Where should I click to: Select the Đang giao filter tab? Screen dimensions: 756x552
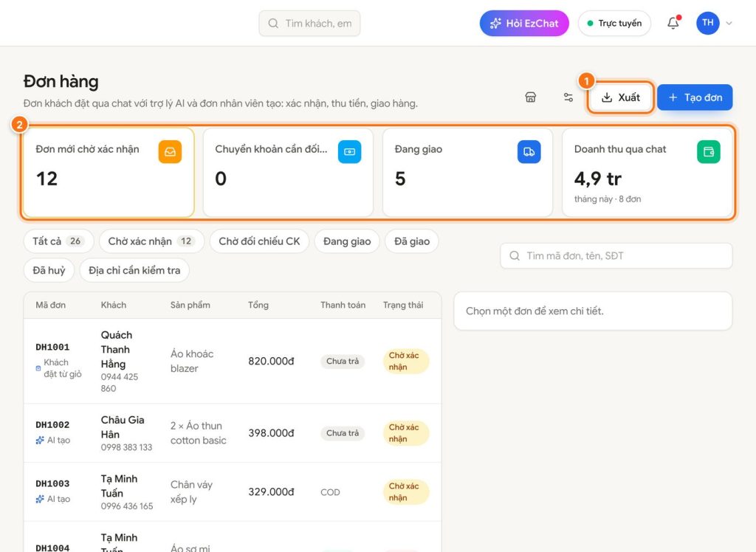coord(347,241)
